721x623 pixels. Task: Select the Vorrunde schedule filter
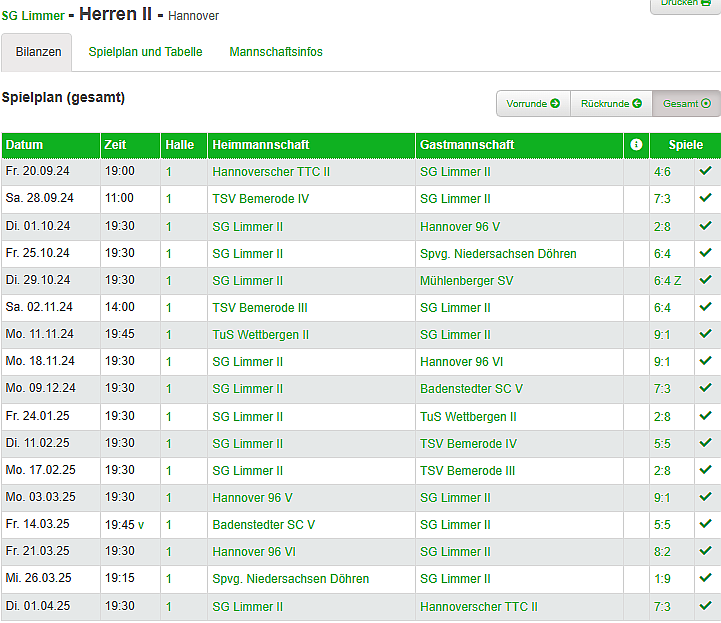point(533,104)
